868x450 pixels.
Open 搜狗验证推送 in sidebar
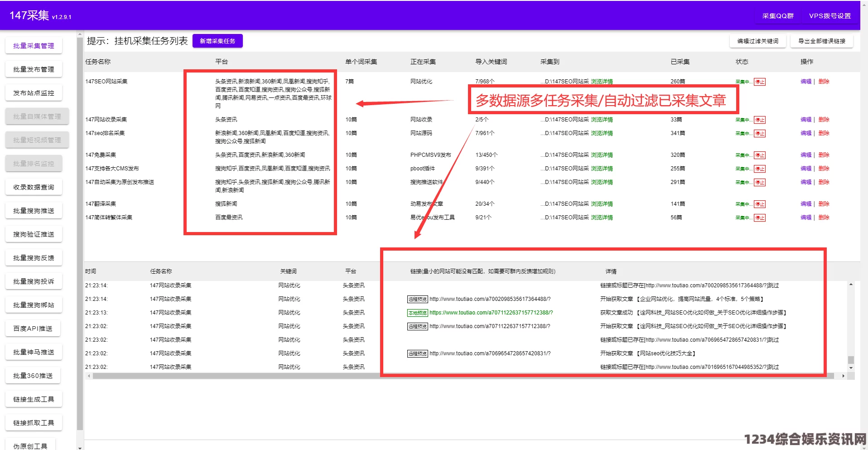[x=34, y=234]
